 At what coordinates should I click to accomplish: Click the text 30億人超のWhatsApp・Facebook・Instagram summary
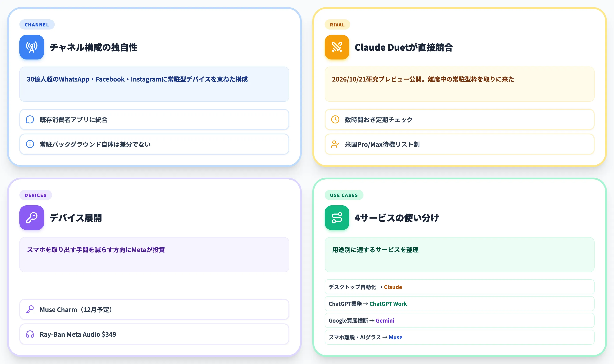click(137, 79)
